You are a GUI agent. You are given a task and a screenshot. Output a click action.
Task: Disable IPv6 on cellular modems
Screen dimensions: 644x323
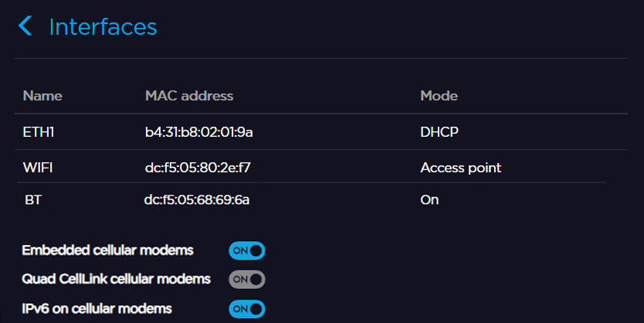246,309
